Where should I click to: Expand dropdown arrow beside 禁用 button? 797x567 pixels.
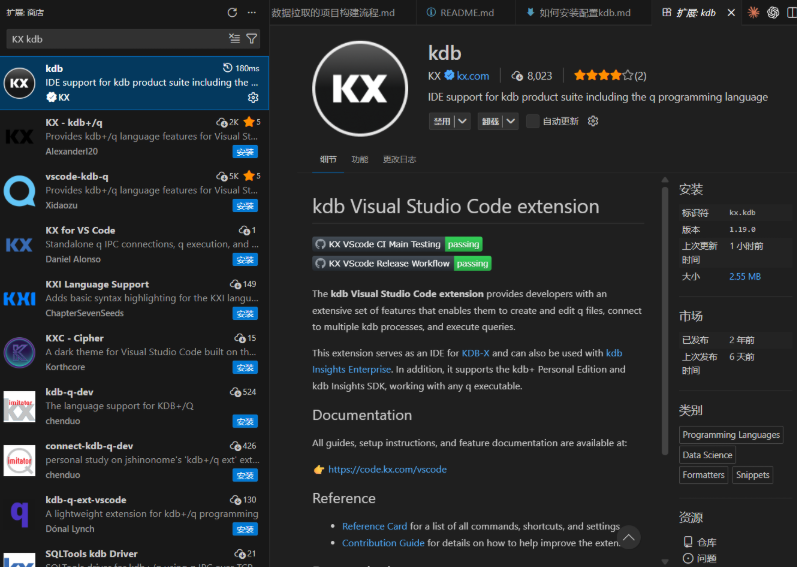point(462,121)
